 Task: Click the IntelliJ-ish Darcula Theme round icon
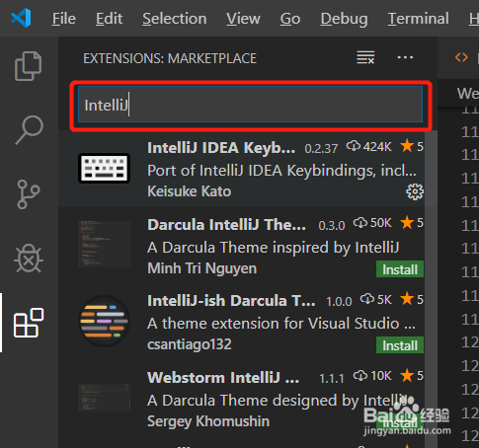tap(104, 321)
